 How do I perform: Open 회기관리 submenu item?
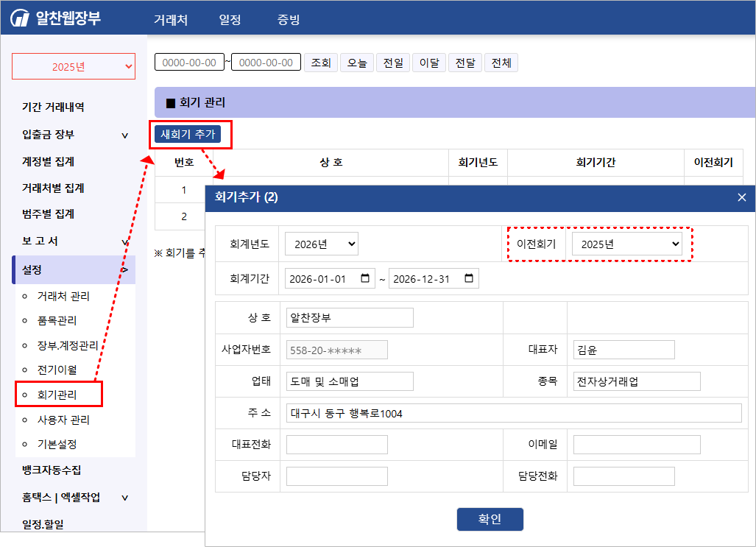pyautogui.click(x=57, y=395)
